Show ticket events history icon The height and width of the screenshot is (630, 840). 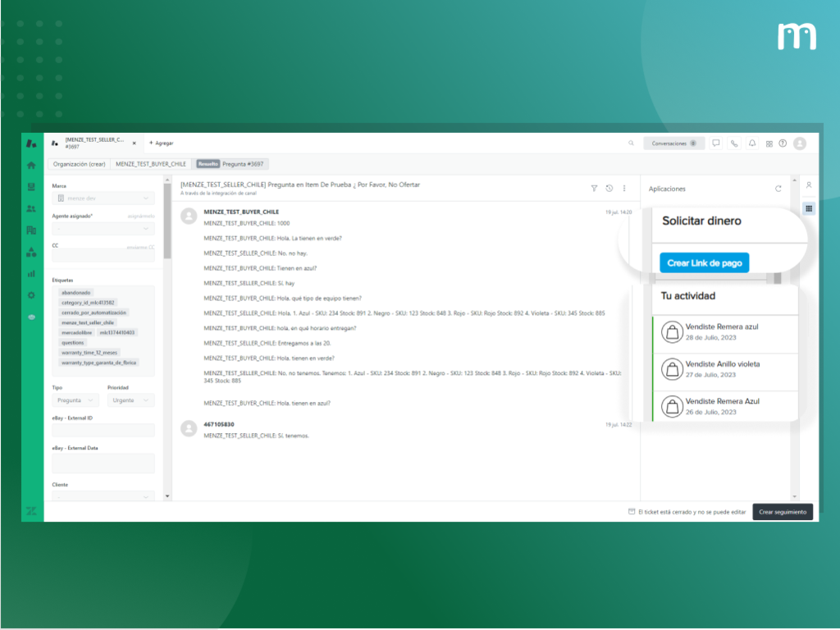click(x=609, y=188)
